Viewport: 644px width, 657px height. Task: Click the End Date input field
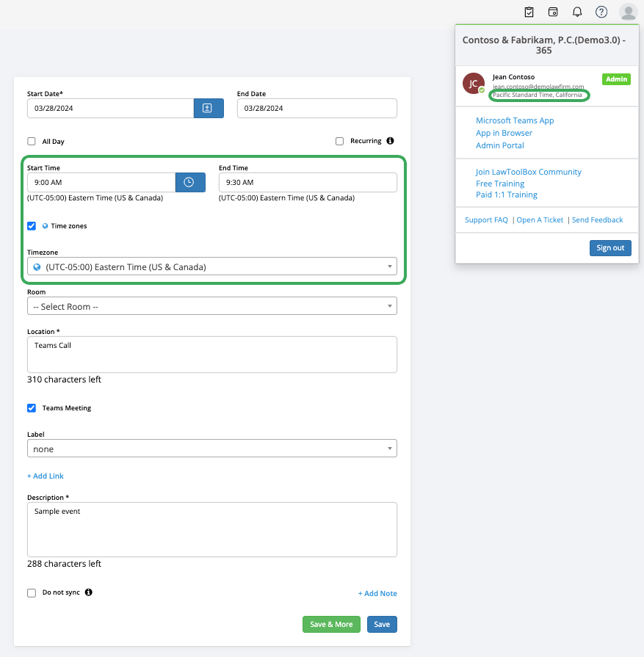point(317,108)
